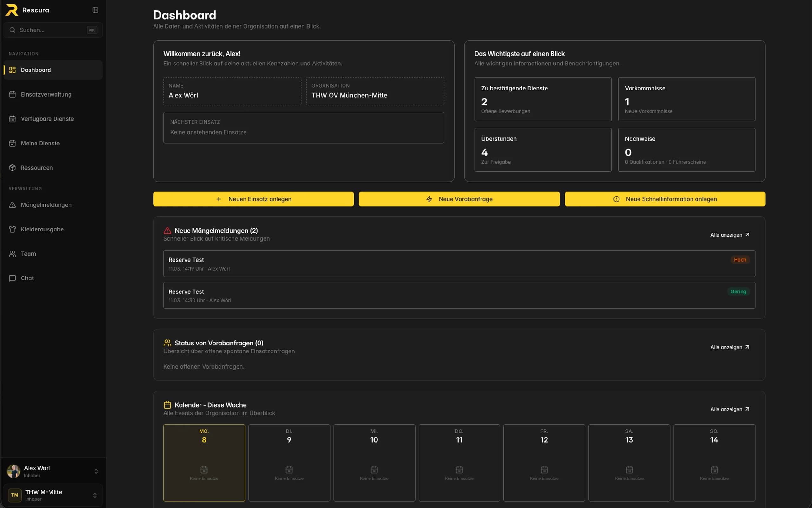Open Reserve Test report from 14:19 Uhr
Screen dimensions: 812x508
(459, 264)
